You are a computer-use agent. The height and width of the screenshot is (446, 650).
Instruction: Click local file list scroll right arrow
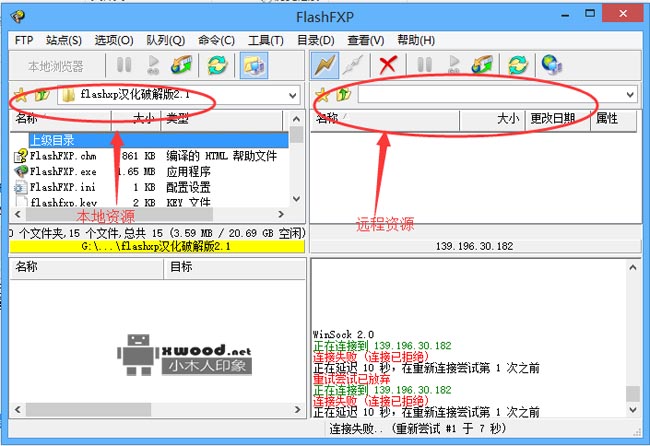point(281,214)
